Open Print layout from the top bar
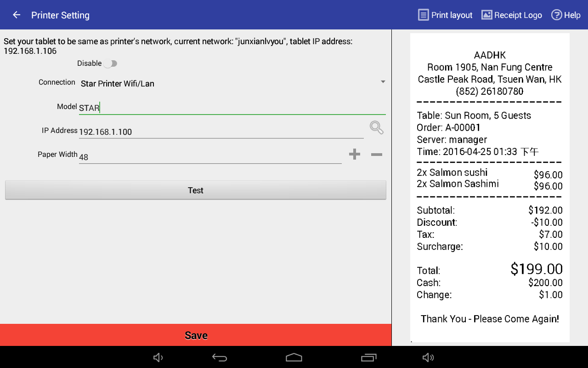 click(445, 15)
